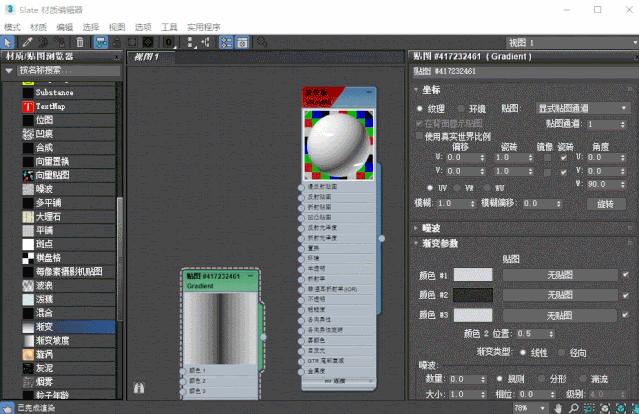Open 编辑 menu
The image size is (639, 414).
(x=64, y=27)
